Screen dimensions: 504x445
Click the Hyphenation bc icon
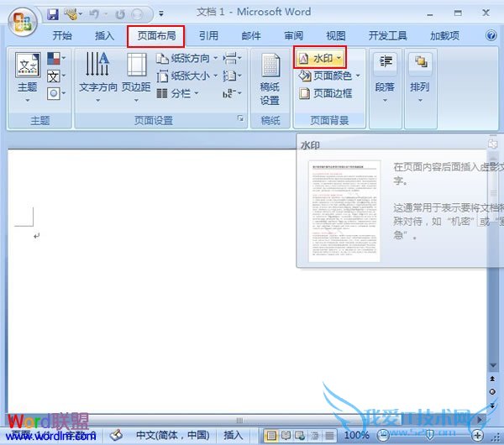tap(232, 93)
